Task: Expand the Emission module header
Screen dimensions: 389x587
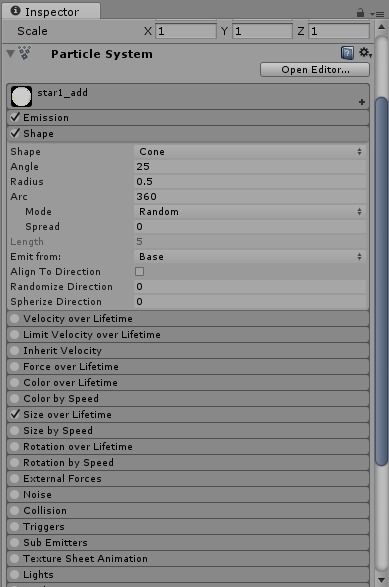Action: (188, 118)
